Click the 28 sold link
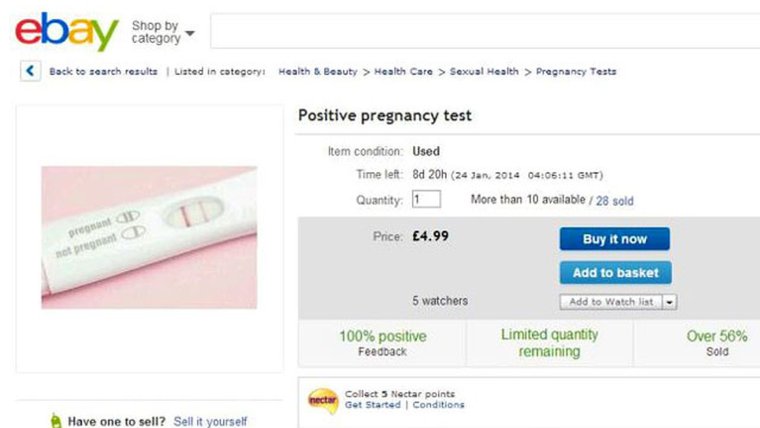760x428 pixels. [x=614, y=201]
